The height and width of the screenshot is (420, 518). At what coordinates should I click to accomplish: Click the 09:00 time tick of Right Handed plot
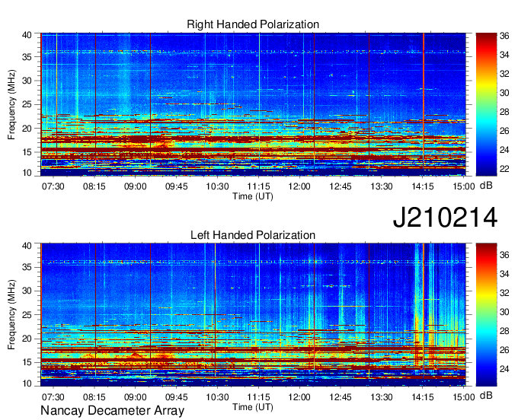click(x=135, y=186)
